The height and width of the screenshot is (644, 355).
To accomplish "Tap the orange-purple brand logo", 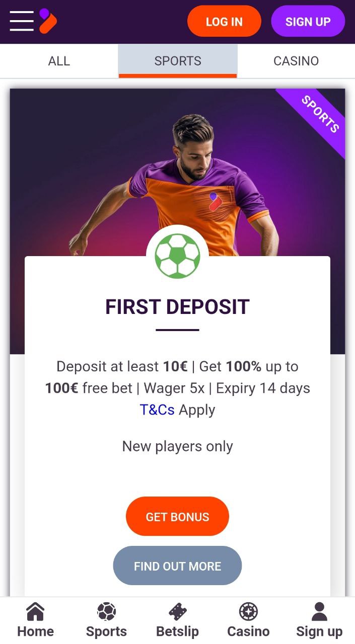I will coord(48,21).
